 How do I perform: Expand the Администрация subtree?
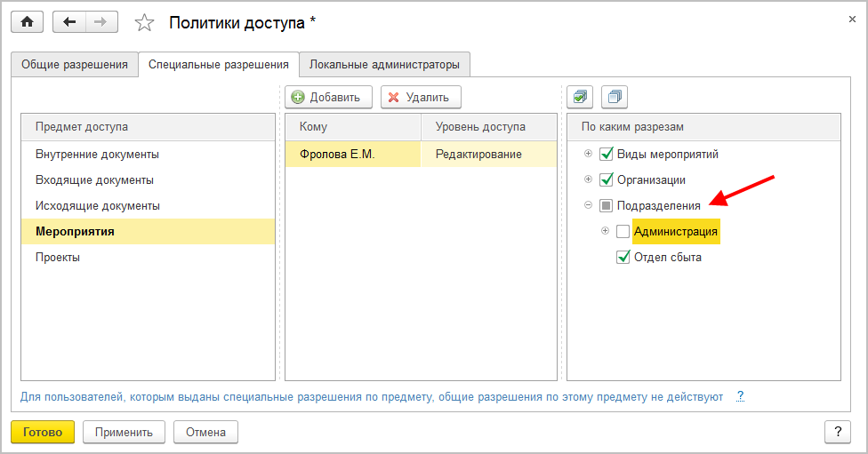pyautogui.click(x=606, y=232)
